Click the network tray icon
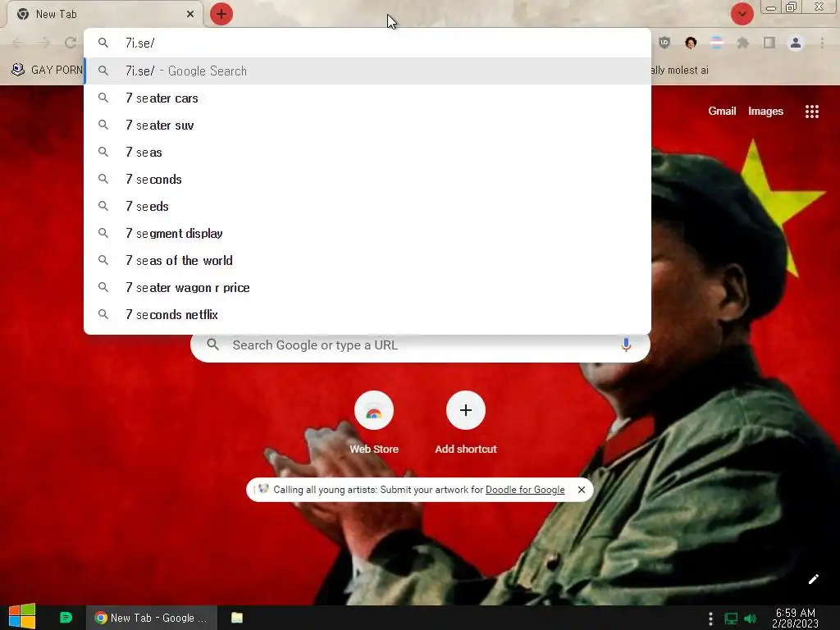The width and height of the screenshot is (840, 630). pyautogui.click(x=730, y=619)
